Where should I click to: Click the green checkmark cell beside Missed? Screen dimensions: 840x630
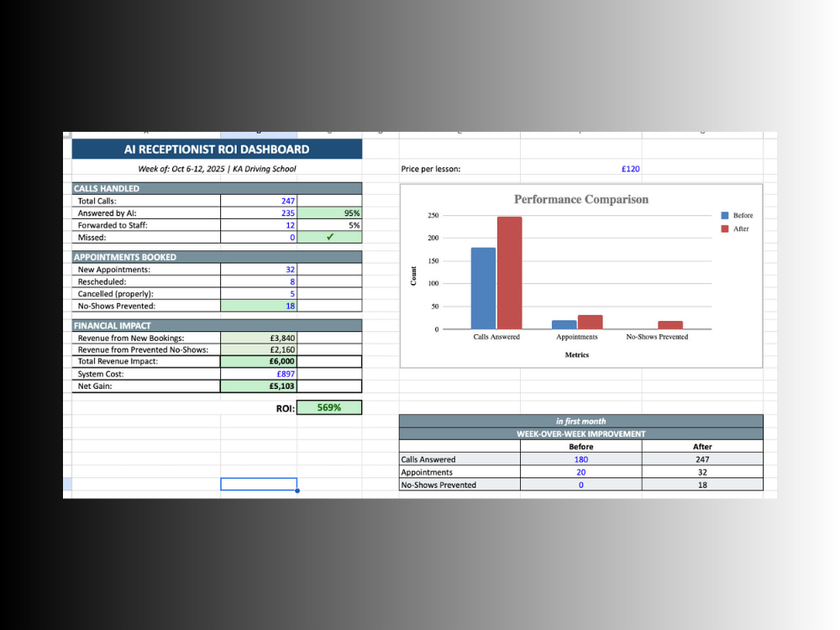329,238
